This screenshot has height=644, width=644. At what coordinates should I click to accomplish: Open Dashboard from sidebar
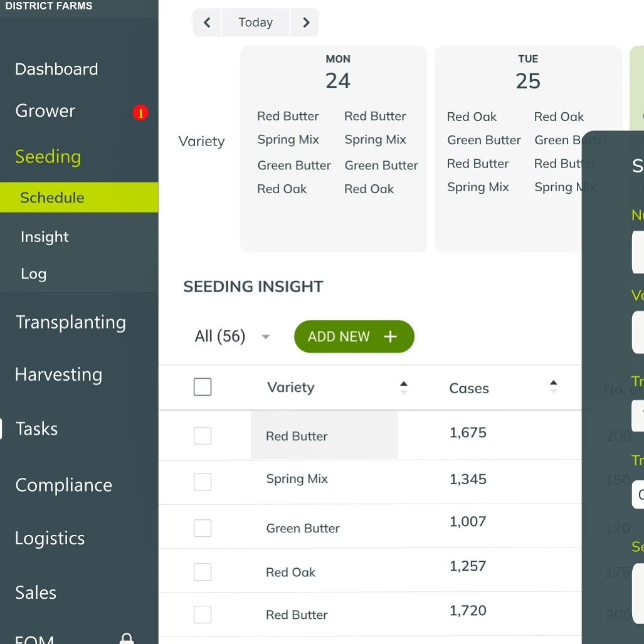pyautogui.click(x=56, y=69)
